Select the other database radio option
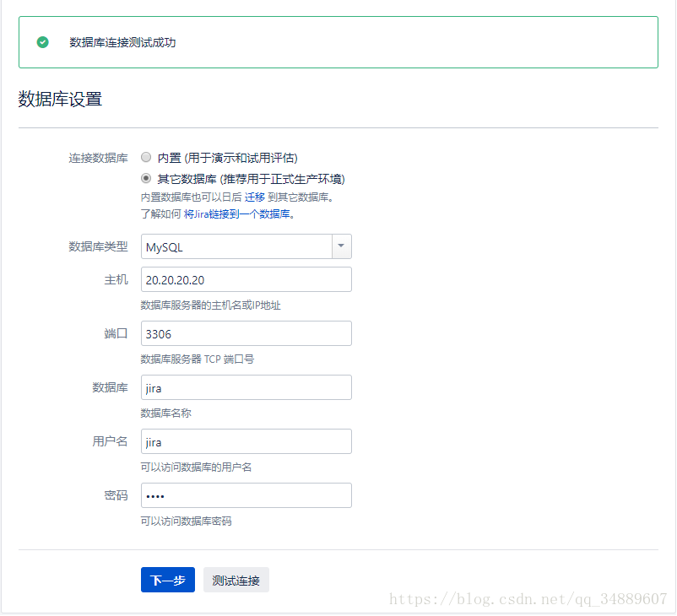 (x=146, y=178)
